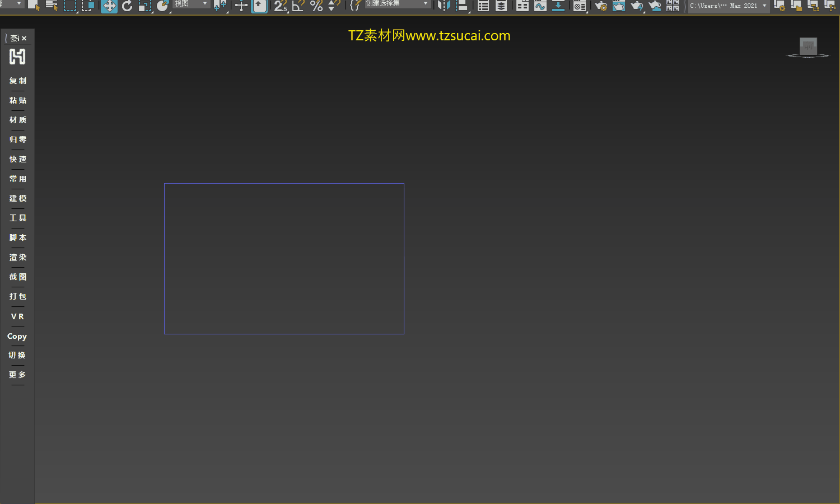Image resolution: width=840 pixels, height=504 pixels.
Task: Show the Ribbon toggle icon
Action: 522,6
